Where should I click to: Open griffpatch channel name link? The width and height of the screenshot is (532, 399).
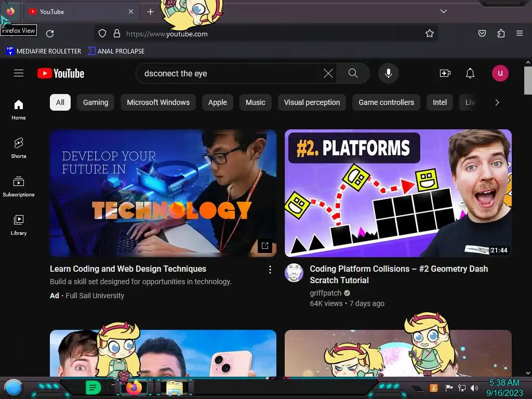[325, 293]
